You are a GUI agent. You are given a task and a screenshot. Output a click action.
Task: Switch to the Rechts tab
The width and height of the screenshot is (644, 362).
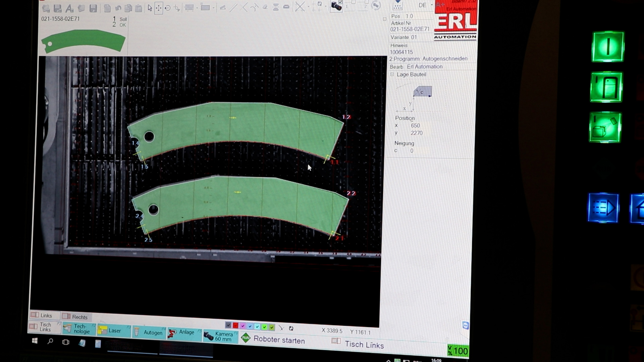(x=77, y=317)
